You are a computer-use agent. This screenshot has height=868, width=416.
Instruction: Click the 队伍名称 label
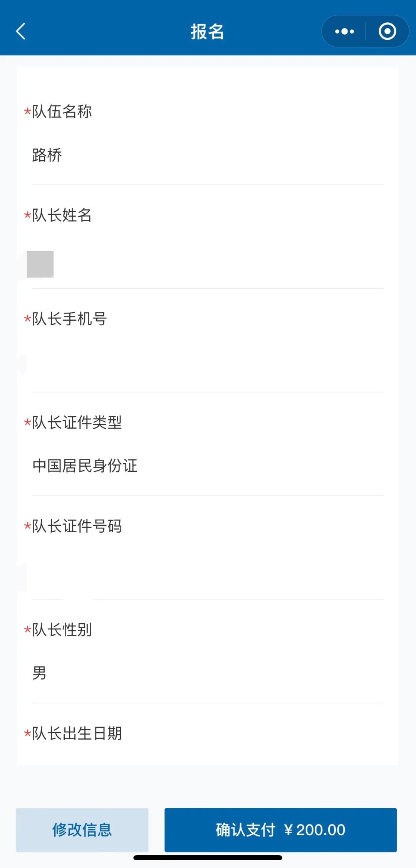point(62,112)
